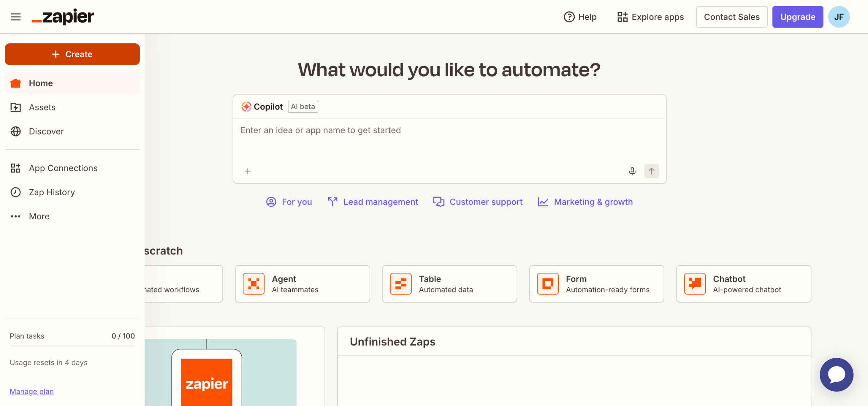Click the Plan tasks usage progress bar
The width and height of the screenshot is (868, 406).
tap(72, 346)
